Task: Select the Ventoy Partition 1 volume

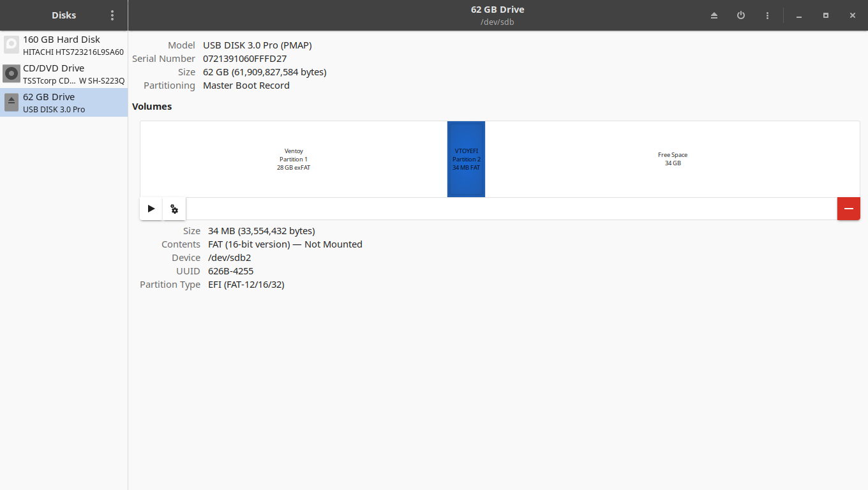Action: point(294,159)
